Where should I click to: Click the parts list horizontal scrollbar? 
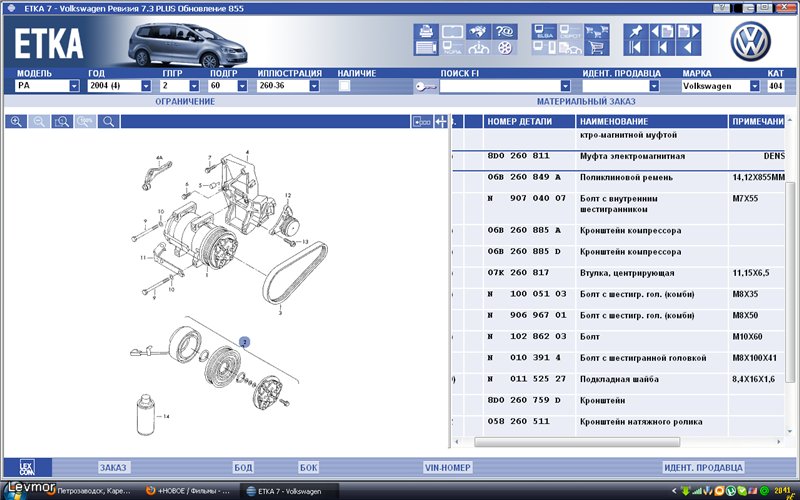[577, 442]
